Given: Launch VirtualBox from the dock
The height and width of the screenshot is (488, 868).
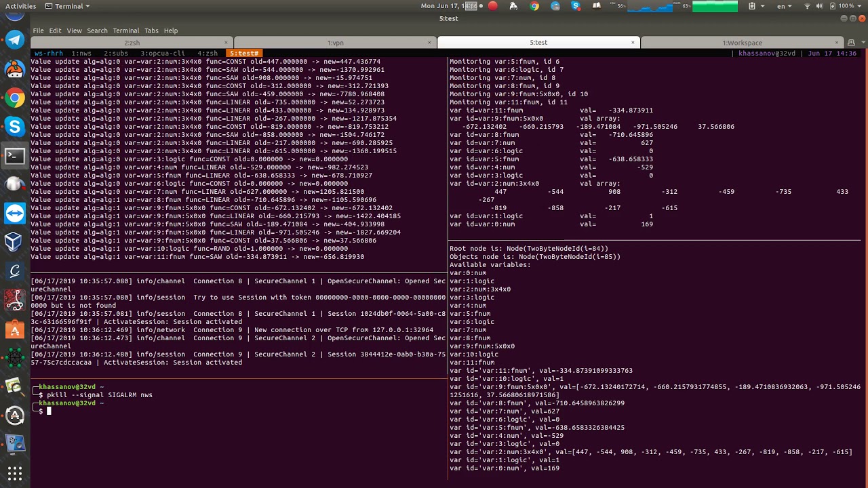Looking at the screenshot, I should click(x=15, y=242).
